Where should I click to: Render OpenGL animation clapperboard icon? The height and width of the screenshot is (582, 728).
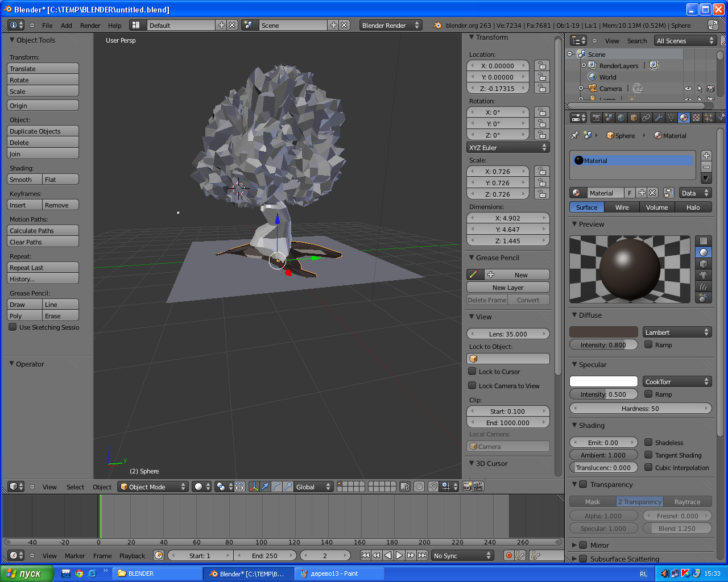(x=478, y=487)
